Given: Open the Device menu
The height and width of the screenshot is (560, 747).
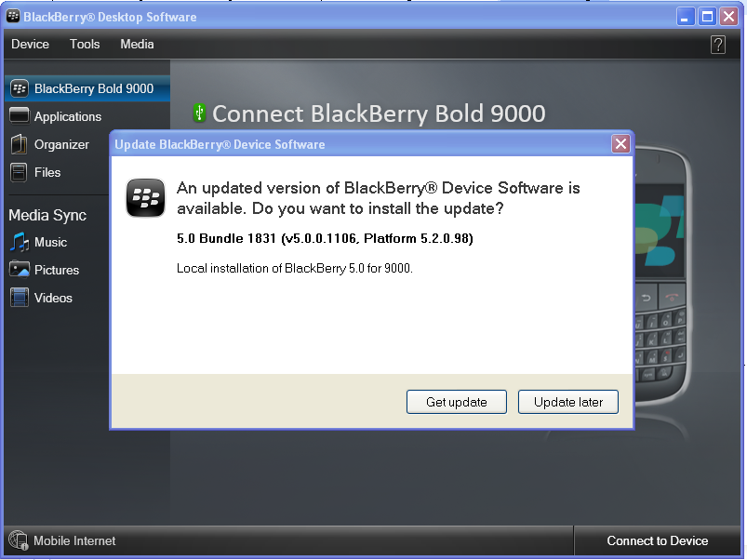Looking at the screenshot, I should coord(30,45).
